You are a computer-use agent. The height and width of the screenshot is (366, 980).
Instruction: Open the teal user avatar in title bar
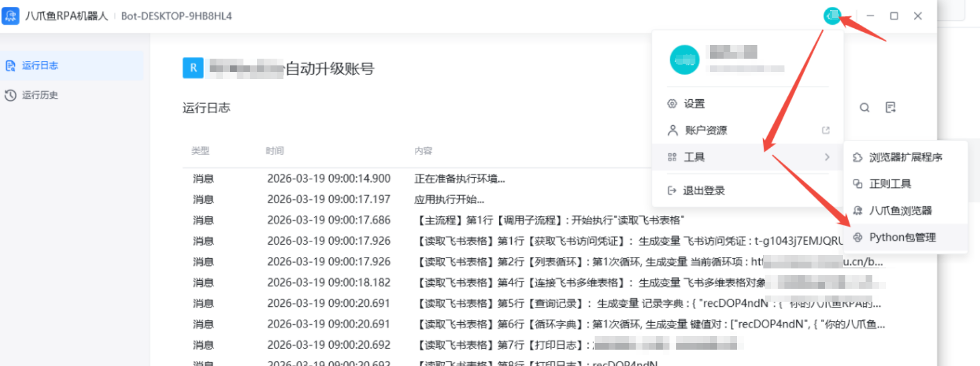(832, 16)
